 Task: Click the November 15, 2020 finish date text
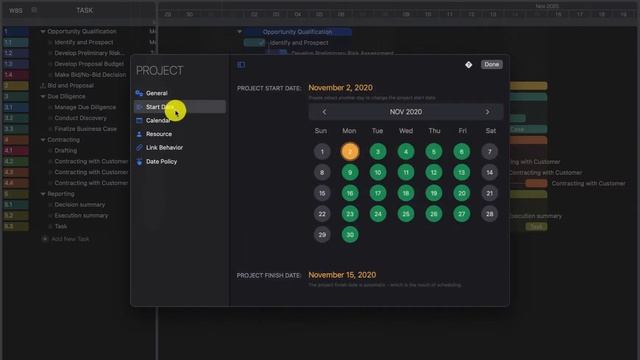[x=342, y=275]
